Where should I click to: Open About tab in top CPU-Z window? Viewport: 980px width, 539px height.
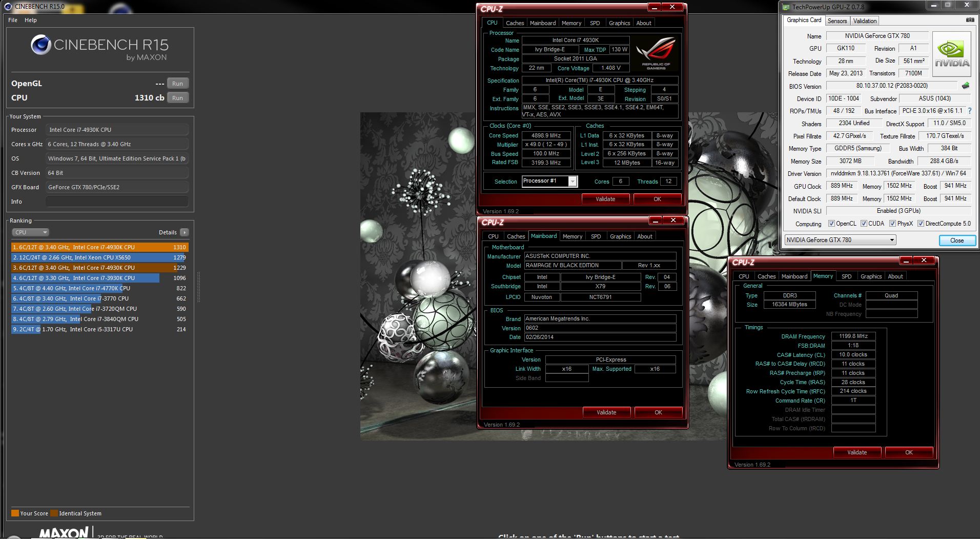coord(644,23)
